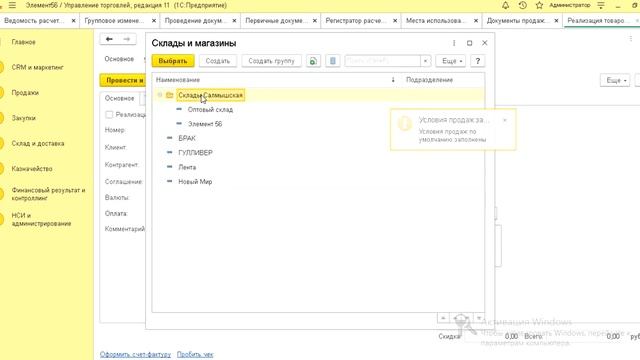640x360 pixels.
Task: Click the green copy-element toolbar icon
Action: point(313,61)
